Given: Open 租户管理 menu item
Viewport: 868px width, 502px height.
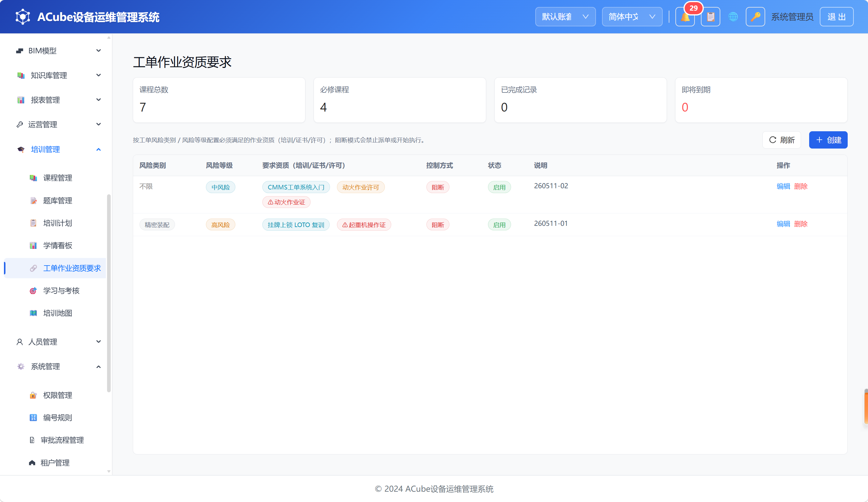Looking at the screenshot, I should 55,462.
